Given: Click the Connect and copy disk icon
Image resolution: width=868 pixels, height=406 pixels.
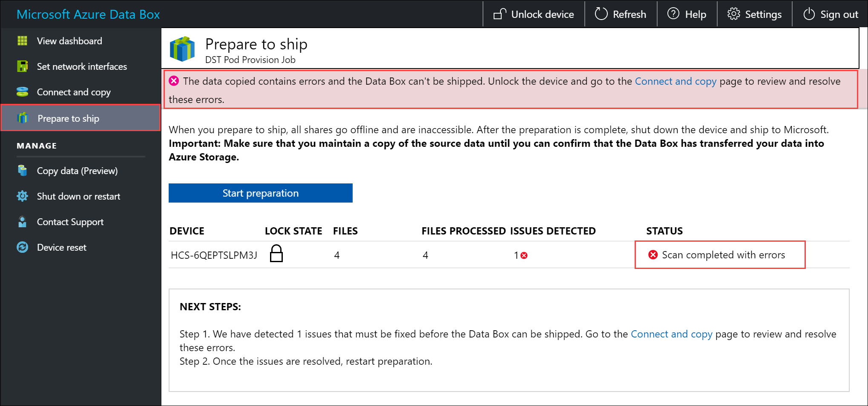Looking at the screenshot, I should [22, 92].
